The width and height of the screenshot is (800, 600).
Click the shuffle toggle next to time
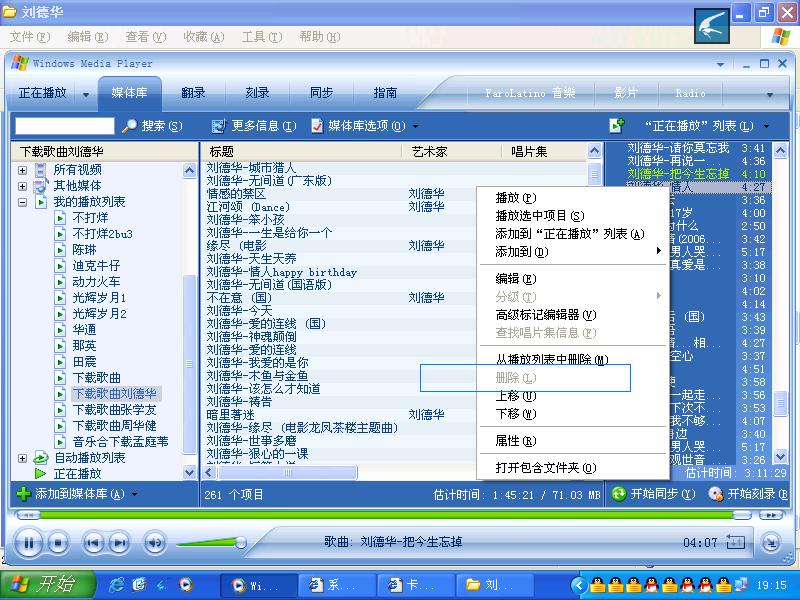(x=736, y=542)
